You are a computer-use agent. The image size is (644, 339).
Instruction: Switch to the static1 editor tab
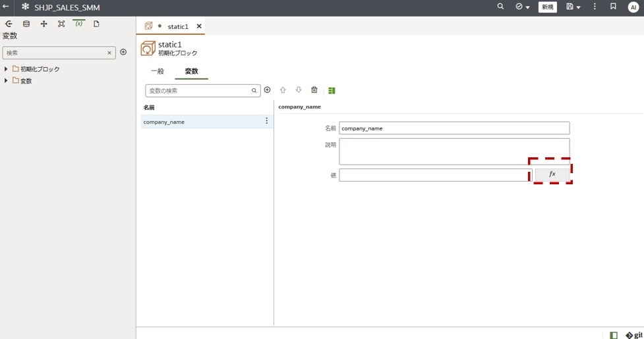pos(178,26)
